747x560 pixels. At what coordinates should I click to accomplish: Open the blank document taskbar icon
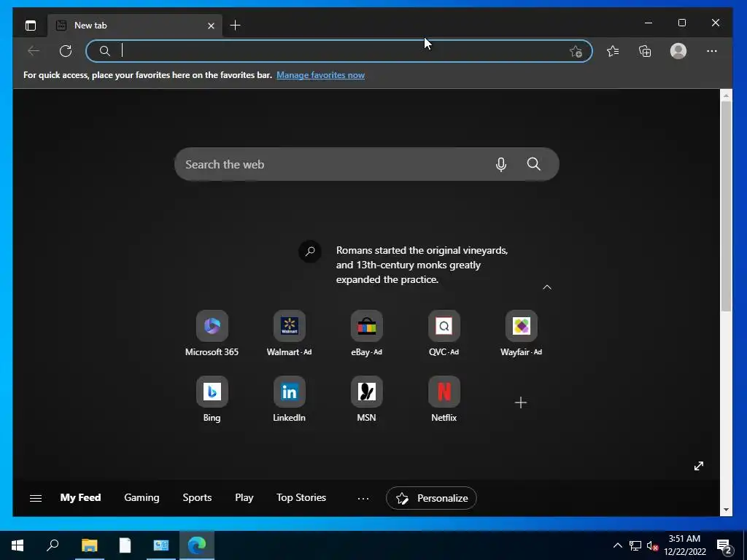tap(125, 545)
